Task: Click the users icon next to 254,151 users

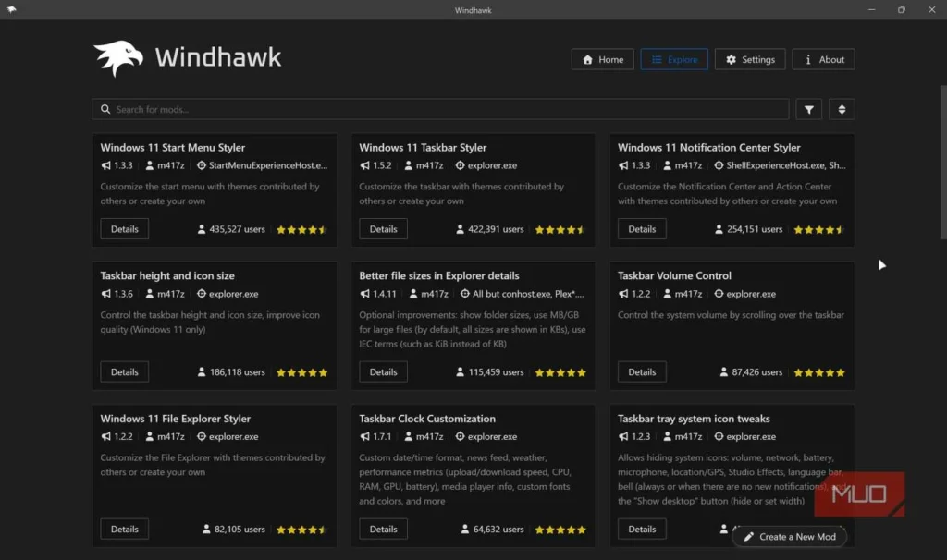Action: [719, 229]
